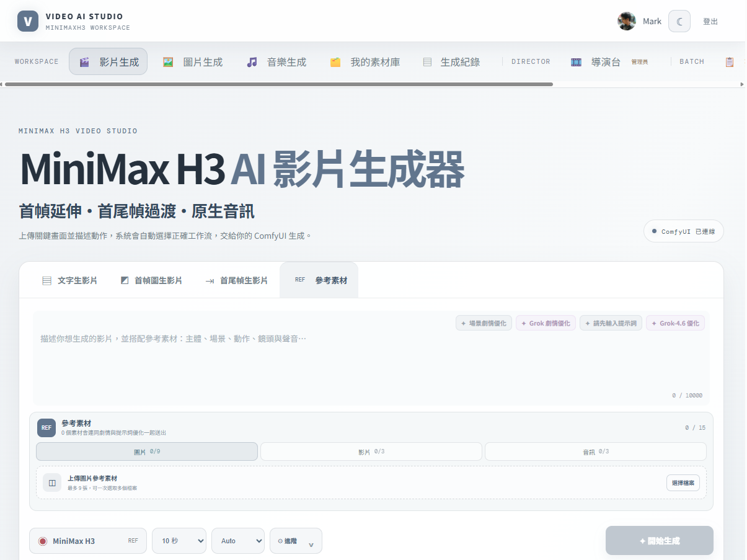747x560 pixels.
Task: Click the half-square icon on the 首幀圖生影片 tab
Action: click(x=125, y=280)
